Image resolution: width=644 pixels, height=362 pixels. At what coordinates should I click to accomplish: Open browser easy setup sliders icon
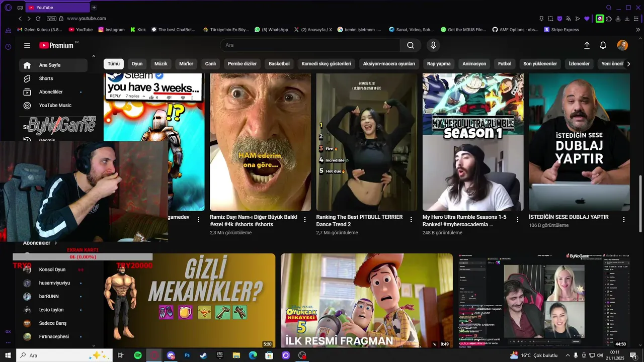(x=636, y=19)
